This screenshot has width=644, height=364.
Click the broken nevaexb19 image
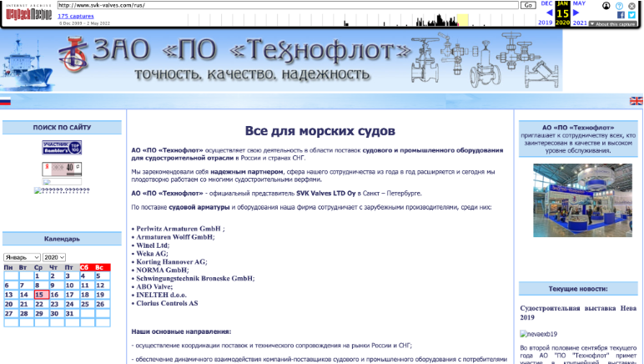(538, 334)
